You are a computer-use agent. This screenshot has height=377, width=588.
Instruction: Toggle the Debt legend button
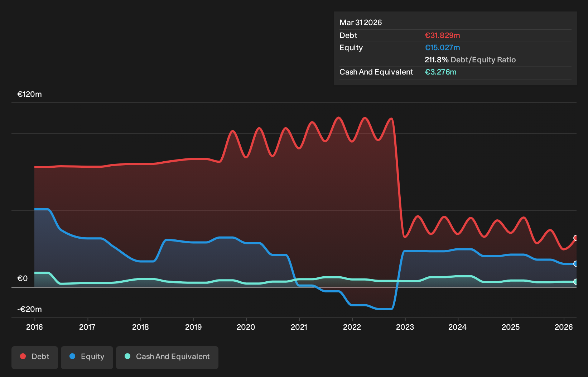(x=35, y=357)
